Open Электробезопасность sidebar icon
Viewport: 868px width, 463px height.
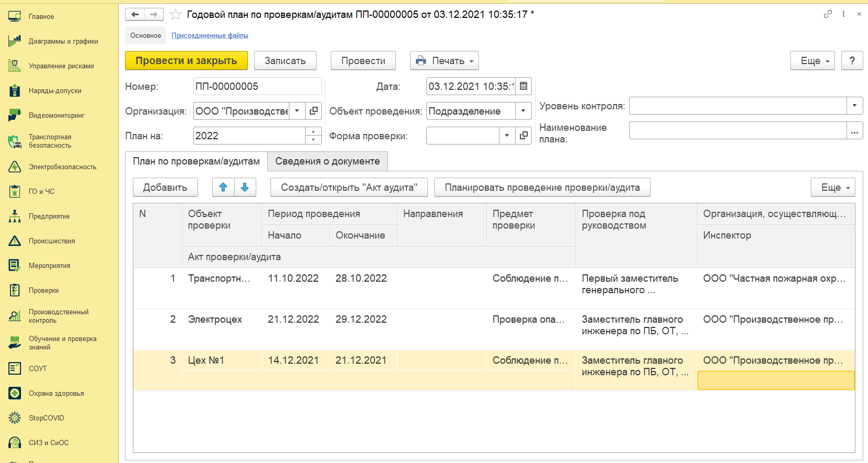tap(15, 167)
